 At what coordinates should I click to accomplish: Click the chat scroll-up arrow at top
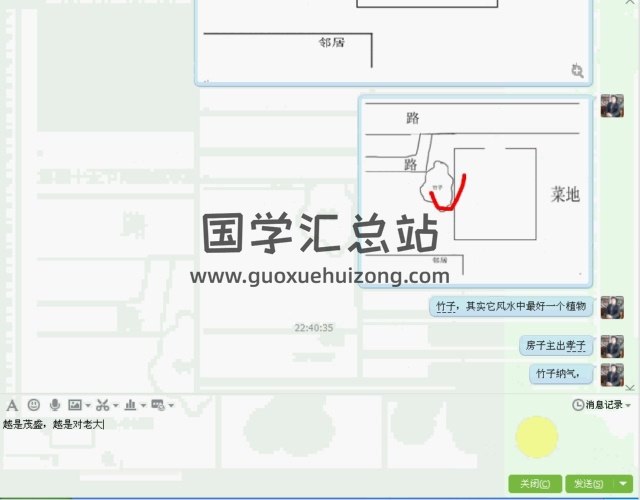click(x=630, y=2)
